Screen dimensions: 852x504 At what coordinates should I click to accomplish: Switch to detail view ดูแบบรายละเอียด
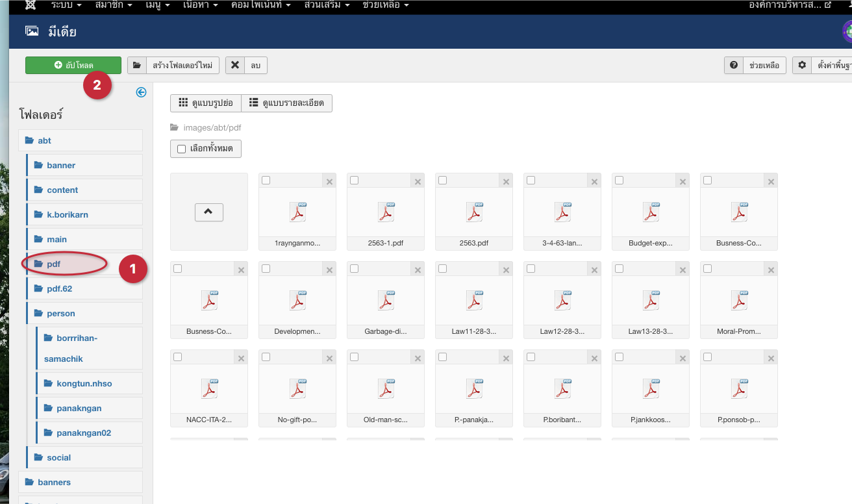tap(286, 103)
